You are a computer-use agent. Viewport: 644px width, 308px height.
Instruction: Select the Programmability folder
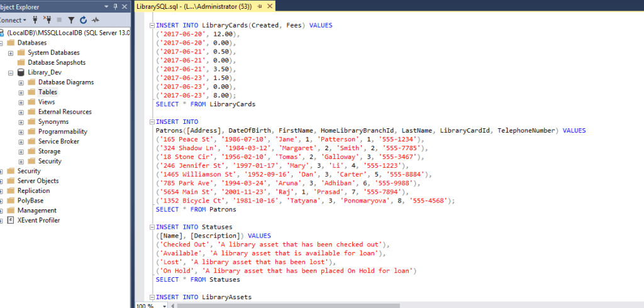[62, 131]
